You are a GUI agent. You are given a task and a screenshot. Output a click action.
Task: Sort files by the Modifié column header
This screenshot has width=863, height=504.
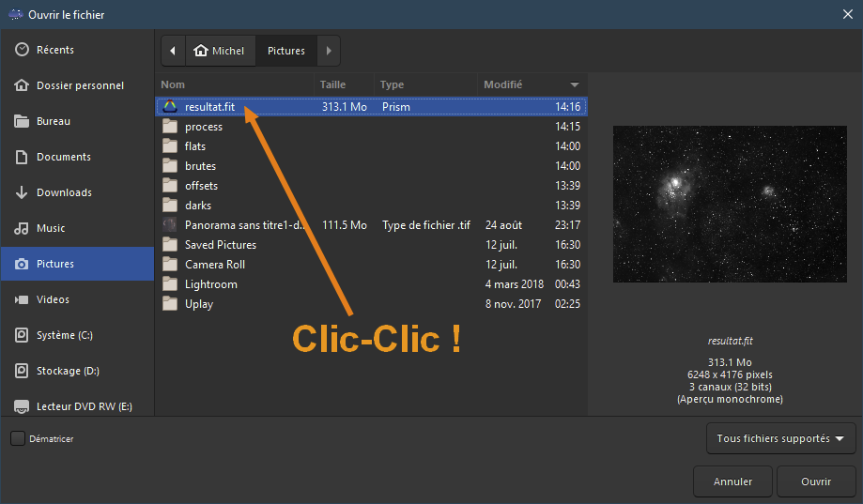(532, 84)
